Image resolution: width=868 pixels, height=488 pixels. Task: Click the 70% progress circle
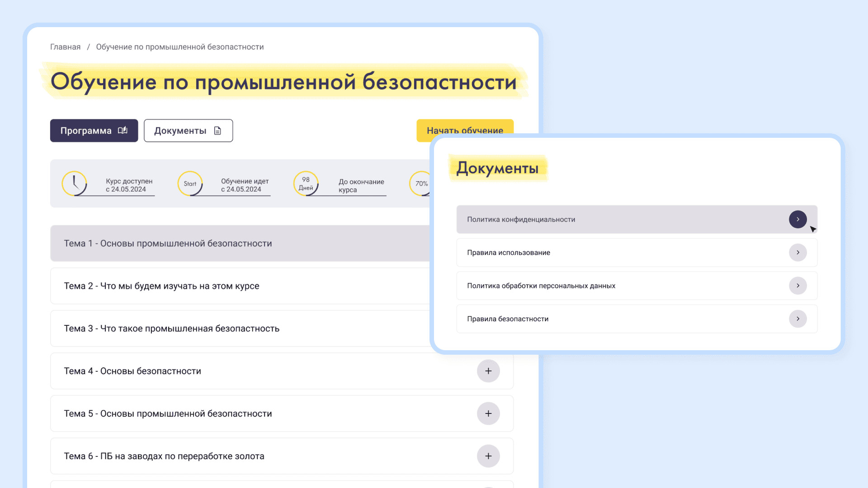pos(420,183)
